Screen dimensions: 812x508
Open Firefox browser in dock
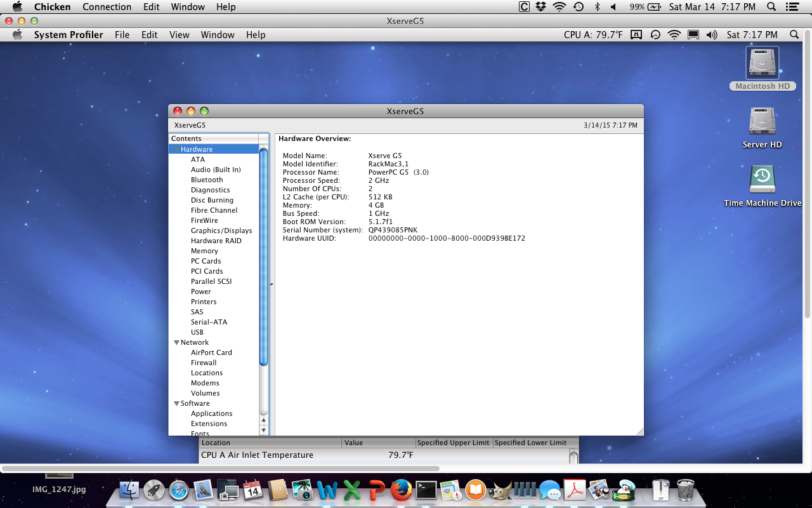point(401,490)
